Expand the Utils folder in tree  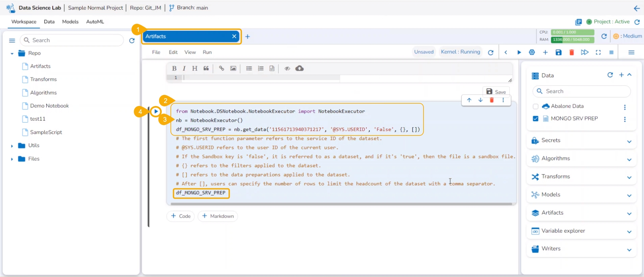point(12,146)
